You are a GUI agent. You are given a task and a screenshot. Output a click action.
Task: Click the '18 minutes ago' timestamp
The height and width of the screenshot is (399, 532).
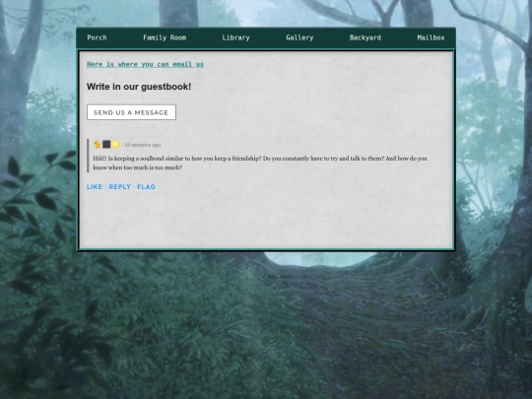click(x=143, y=145)
